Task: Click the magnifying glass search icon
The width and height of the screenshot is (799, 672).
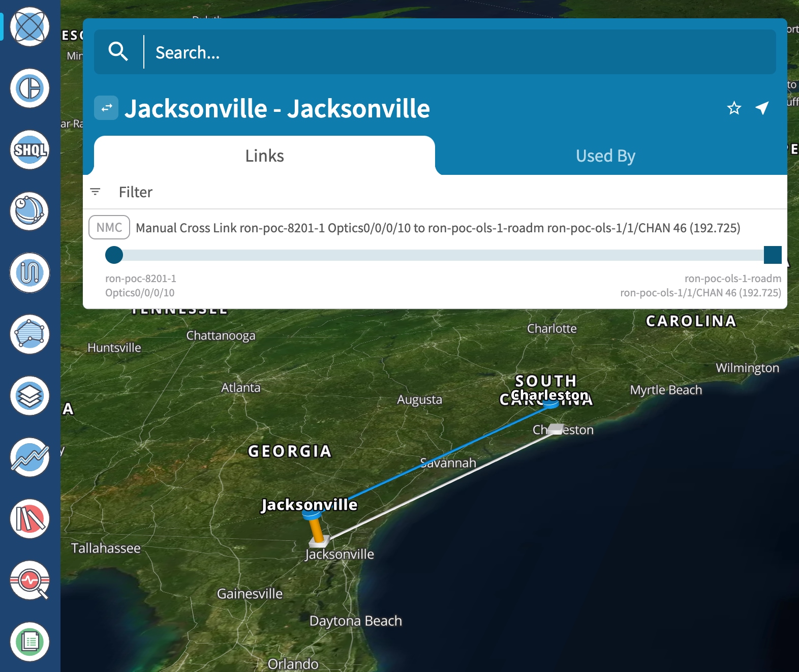Action: point(118,52)
